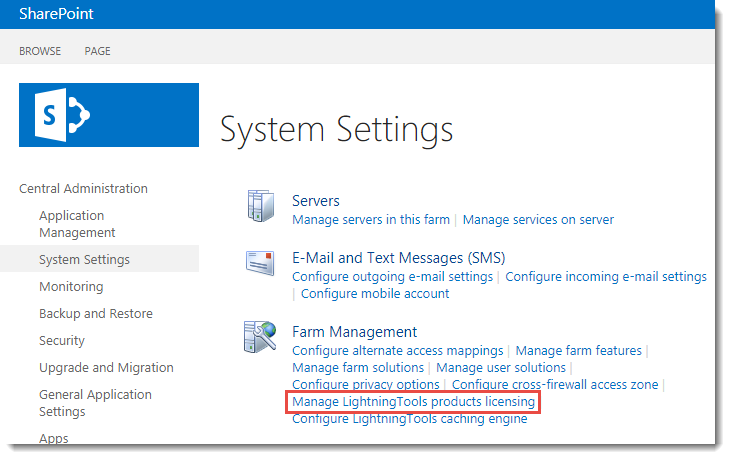
Task: Open General Application Settings in sidebar
Action: click(95, 403)
